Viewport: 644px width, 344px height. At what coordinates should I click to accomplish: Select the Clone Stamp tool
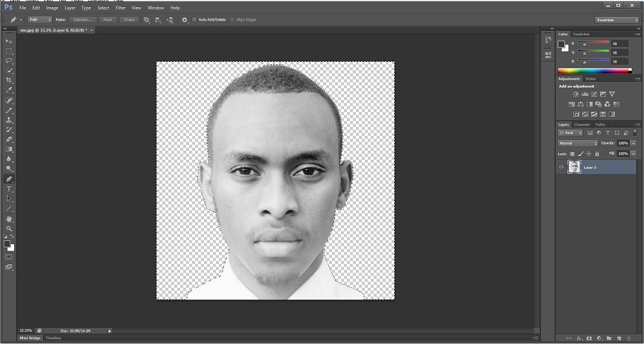pyautogui.click(x=8, y=120)
